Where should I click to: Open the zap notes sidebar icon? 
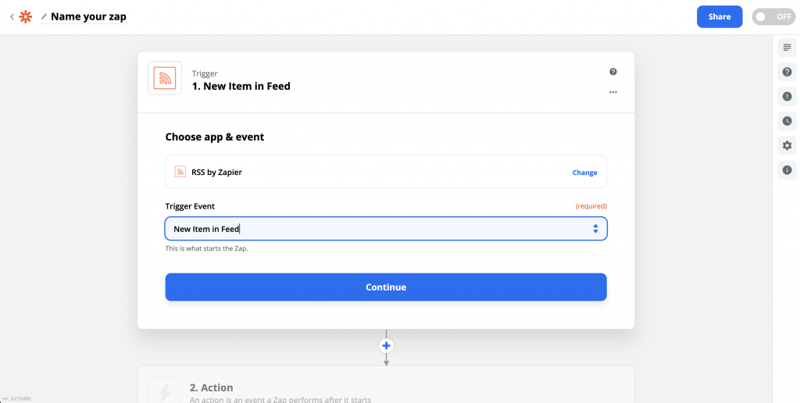coord(787,48)
